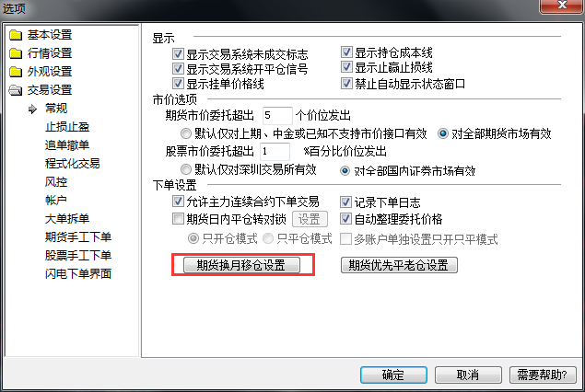Open the 基本设置 folder icon
Viewport: 585px width, 392px height.
tap(16, 35)
